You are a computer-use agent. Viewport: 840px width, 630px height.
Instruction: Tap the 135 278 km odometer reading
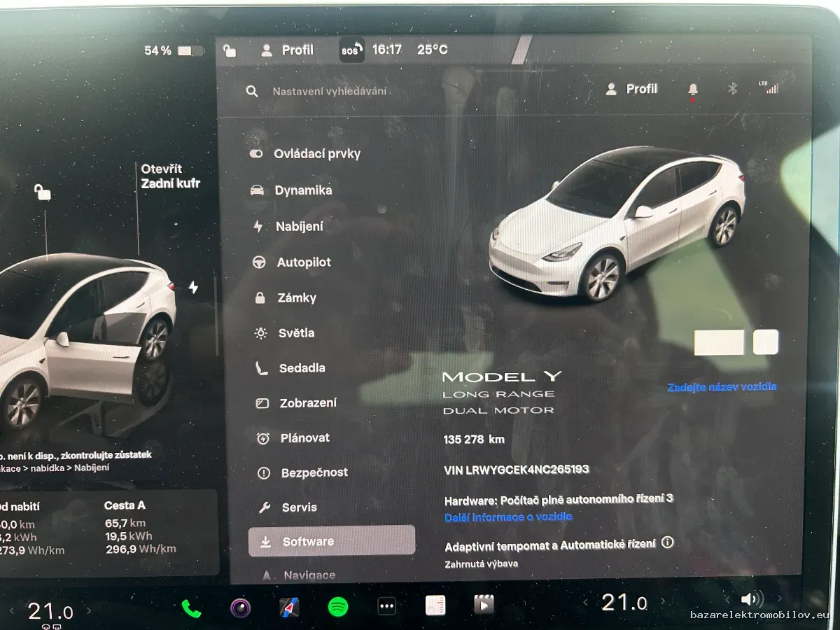(x=474, y=440)
